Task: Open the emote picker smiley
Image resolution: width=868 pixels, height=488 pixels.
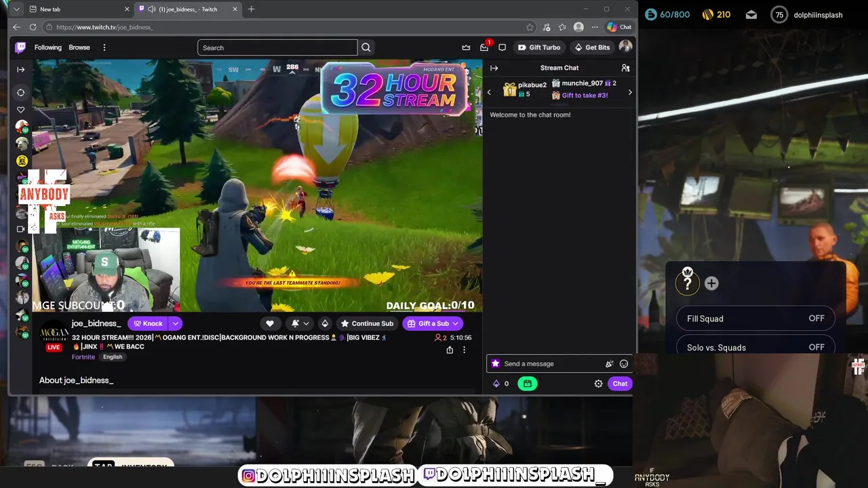Action: click(624, 364)
